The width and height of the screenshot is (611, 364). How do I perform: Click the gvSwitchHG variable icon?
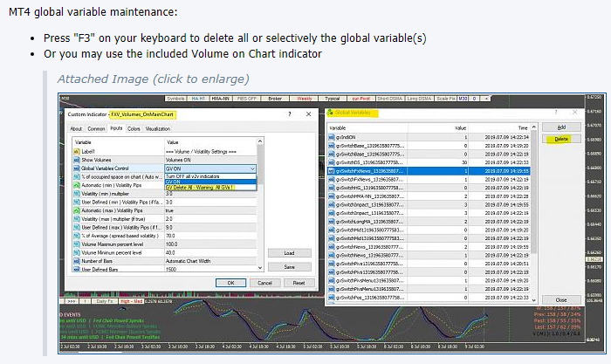click(x=332, y=188)
